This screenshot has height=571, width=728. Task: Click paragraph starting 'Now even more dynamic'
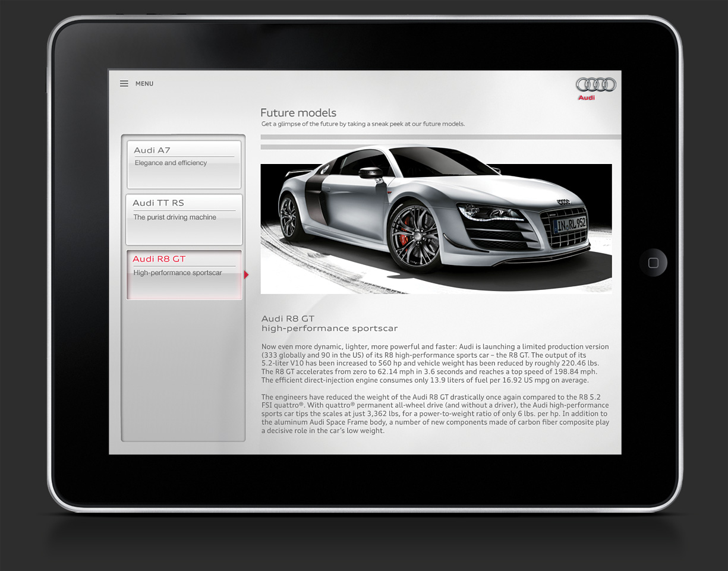point(436,364)
